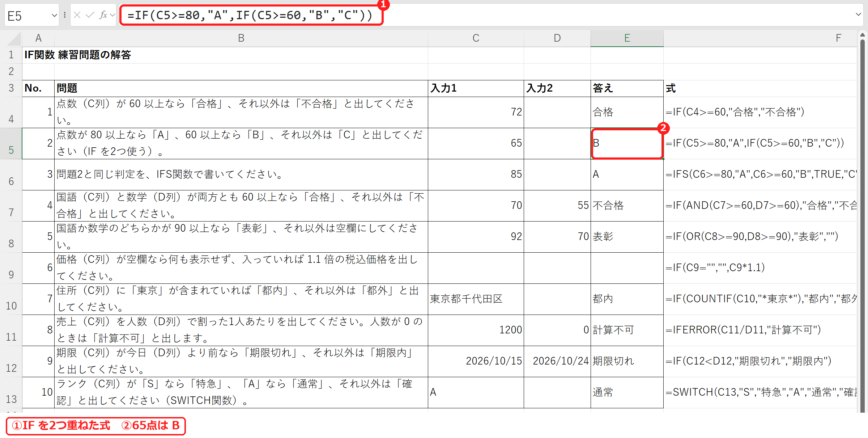
Task: Select row 13 header
Action: point(11,393)
